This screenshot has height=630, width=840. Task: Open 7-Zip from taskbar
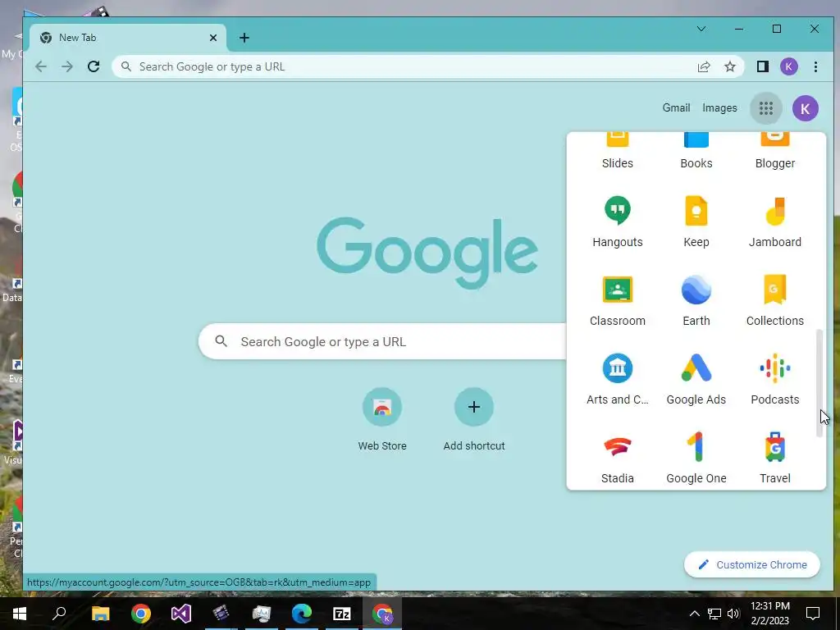342,614
